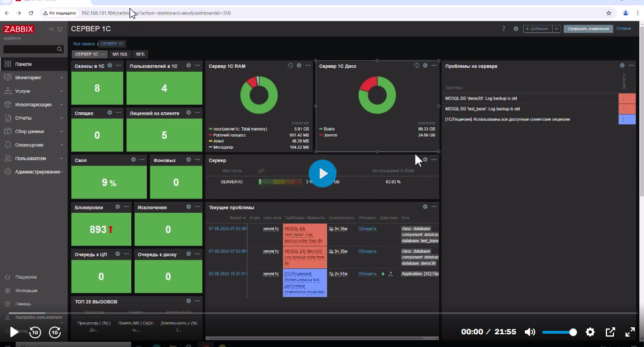Collapse the Zabbix sidebar with double-arrow icon
Image resolution: width=644 pixels, height=347 pixels.
pyautogui.click(x=51, y=29)
